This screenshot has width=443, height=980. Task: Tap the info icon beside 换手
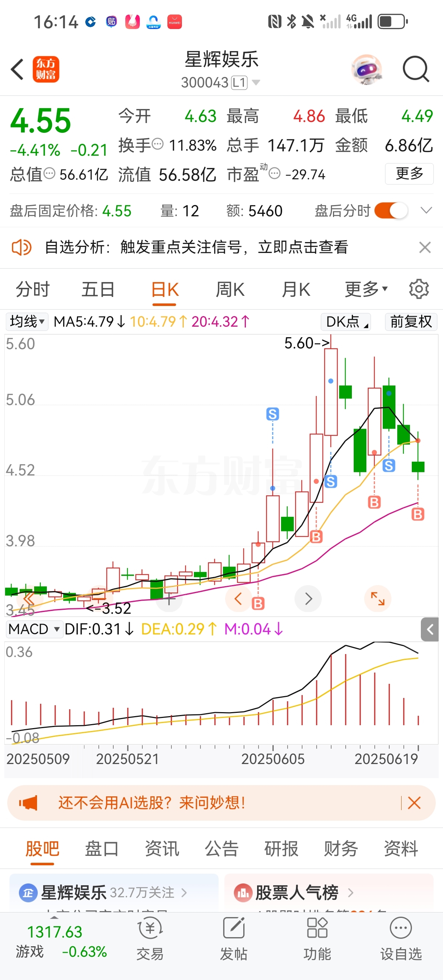pyautogui.click(x=158, y=144)
